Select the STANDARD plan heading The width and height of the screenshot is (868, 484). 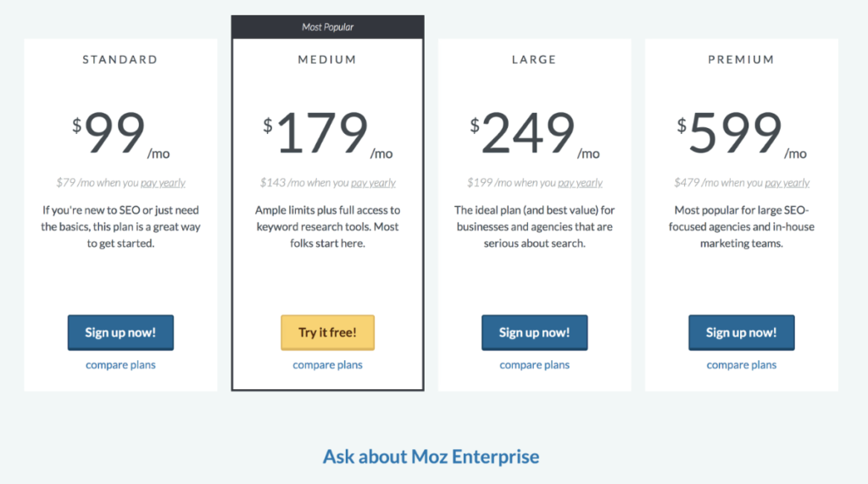coord(120,59)
